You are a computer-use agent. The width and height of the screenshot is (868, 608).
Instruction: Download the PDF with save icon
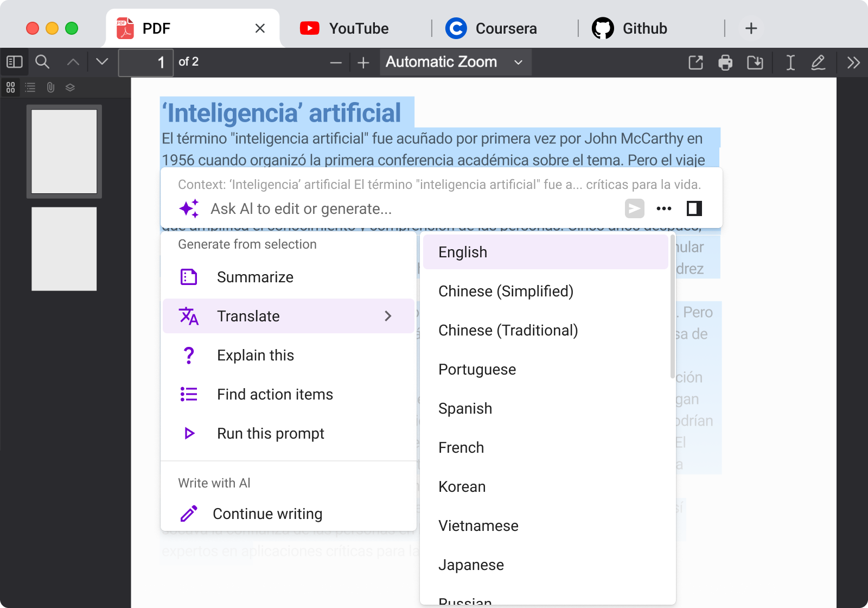click(x=755, y=62)
